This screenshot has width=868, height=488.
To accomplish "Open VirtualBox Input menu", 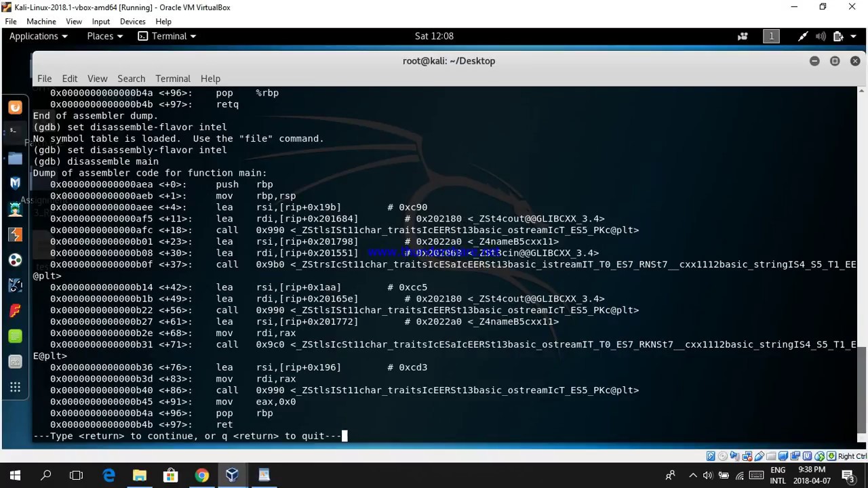I will pos(101,22).
